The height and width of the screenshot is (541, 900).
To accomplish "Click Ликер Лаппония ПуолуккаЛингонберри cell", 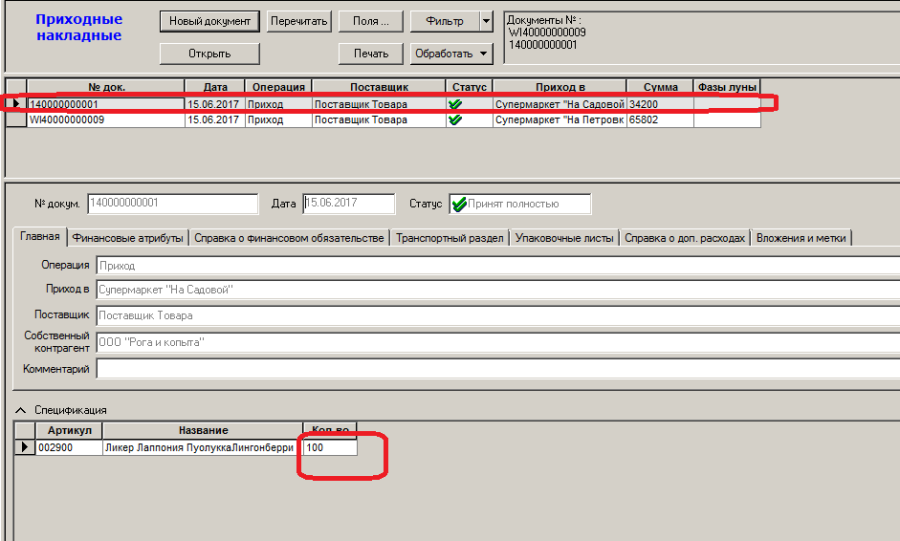I will click(x=203, y=447).
